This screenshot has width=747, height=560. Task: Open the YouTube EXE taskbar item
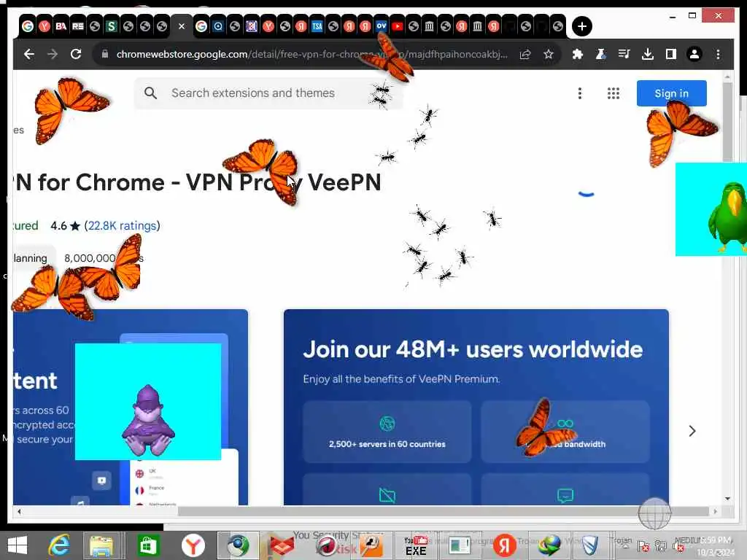tap(416, 545)
